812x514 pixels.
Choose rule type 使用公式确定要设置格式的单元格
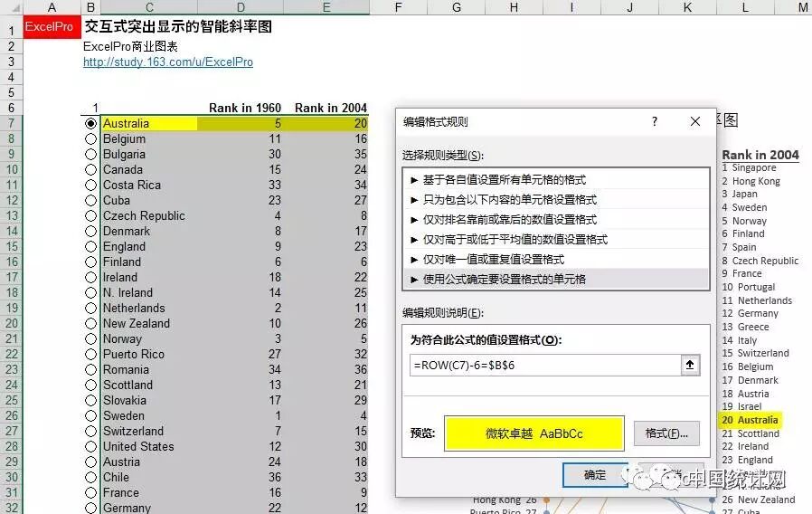(556, 280)
